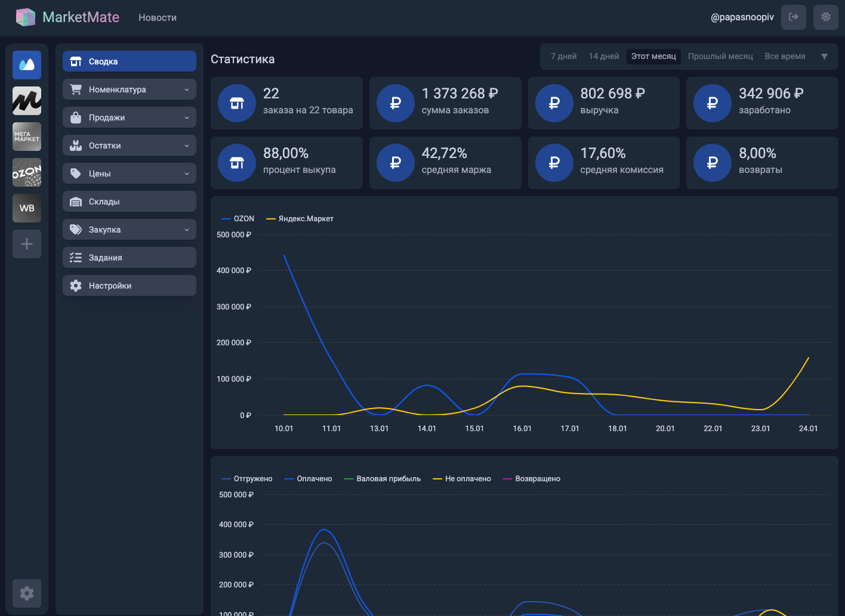Toggle the Не оплачено yellow legend swatch
Image resolution: width=845 pixels, height=616 pixels.
(x=437, y=479)
